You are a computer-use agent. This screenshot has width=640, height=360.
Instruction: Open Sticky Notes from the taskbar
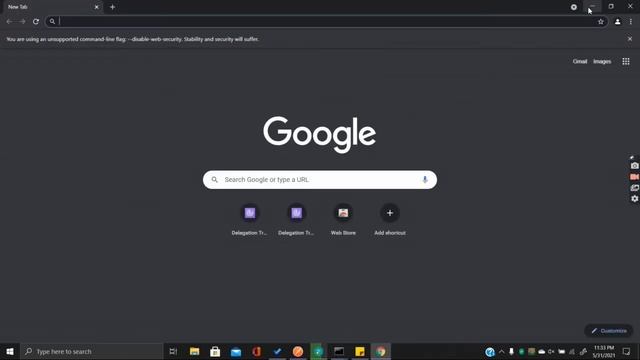tap(360, 351)
